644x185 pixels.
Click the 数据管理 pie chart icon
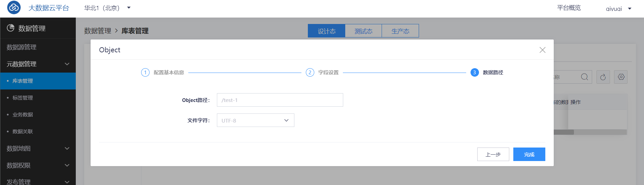click(11, 28)
